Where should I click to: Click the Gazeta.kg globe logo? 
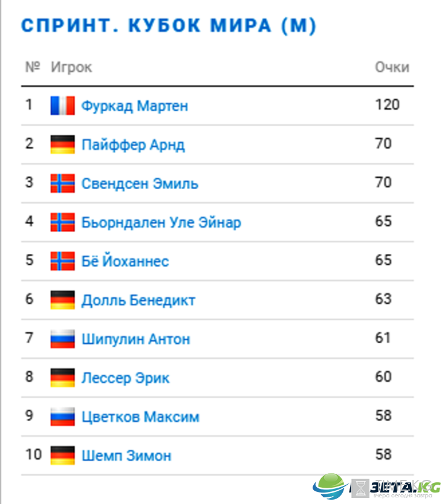tap(330, 486)
